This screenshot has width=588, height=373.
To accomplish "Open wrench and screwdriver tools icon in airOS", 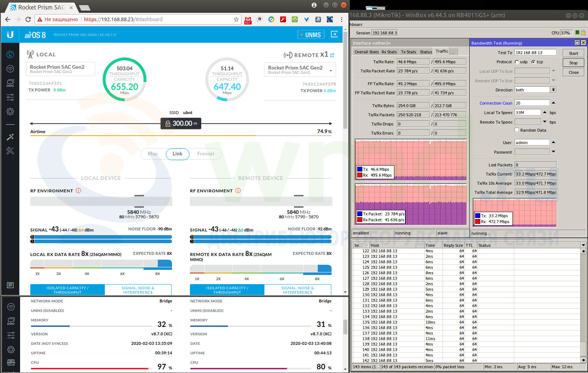I will point(10,151).
